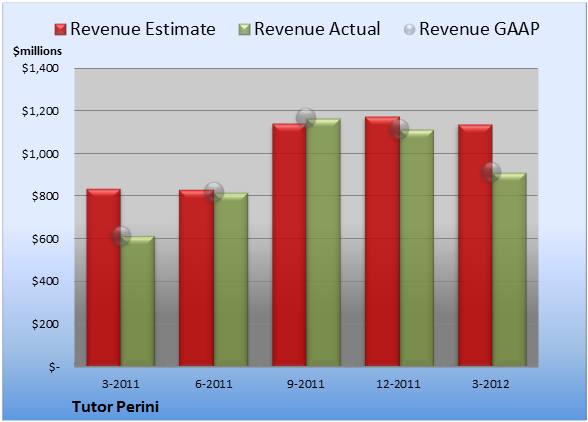
Task: Click the '$600' y-axis label
Action: click(x=45, y=239)
